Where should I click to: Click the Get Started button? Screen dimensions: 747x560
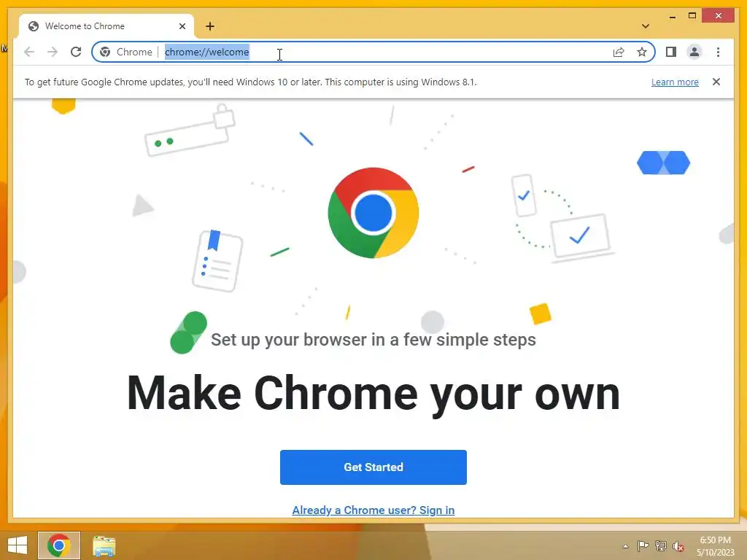click(373, 467)
